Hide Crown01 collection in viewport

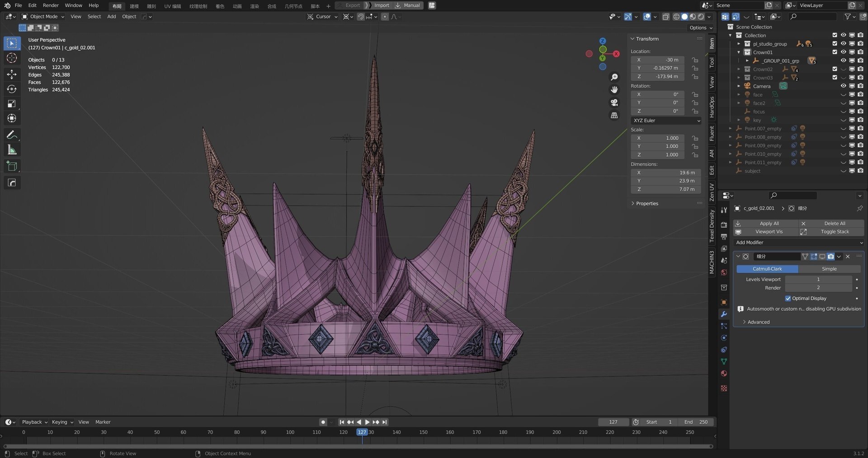[843, 52]
